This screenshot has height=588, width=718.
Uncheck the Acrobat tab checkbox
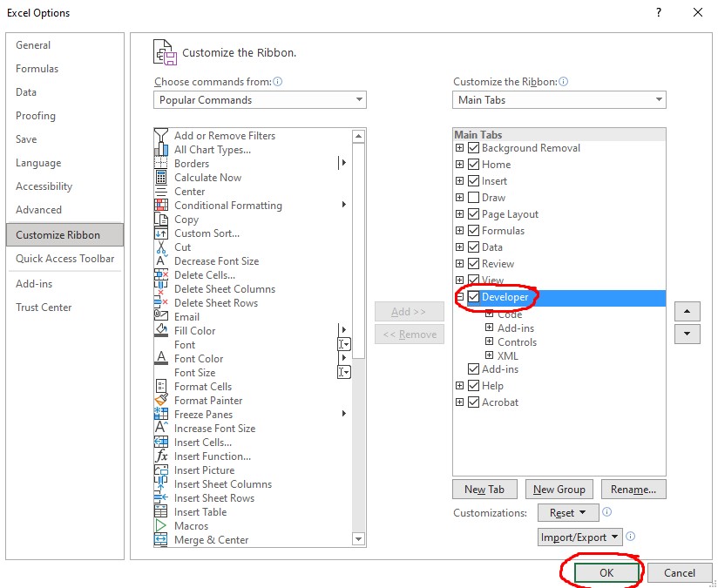coord(473,402)
